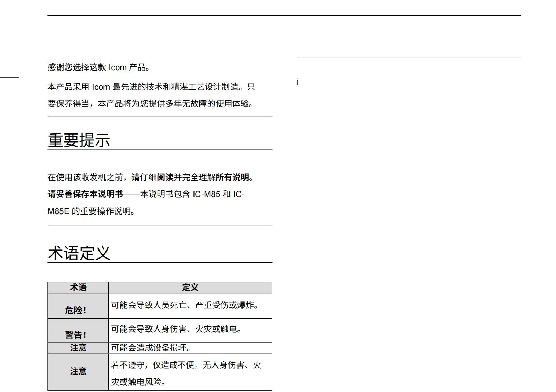556x392 pixels.
Task: Click the 警告! term cell
Action: tap(75, 334)
